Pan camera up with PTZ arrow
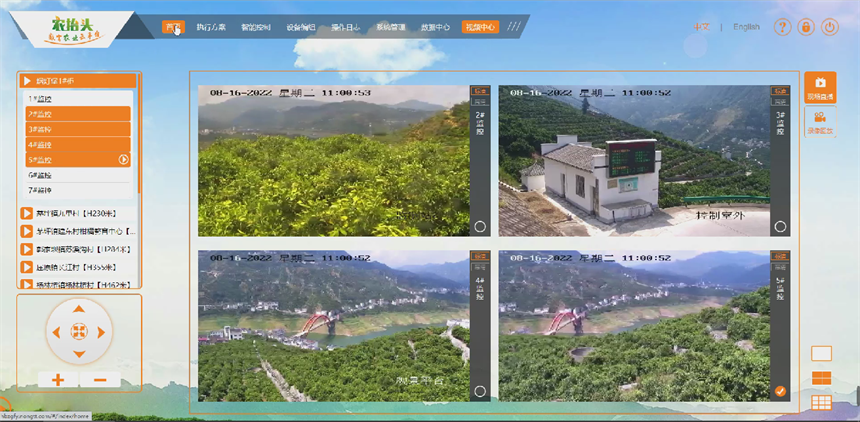This screenshot has height=422, width=860. tap(80, 309)
